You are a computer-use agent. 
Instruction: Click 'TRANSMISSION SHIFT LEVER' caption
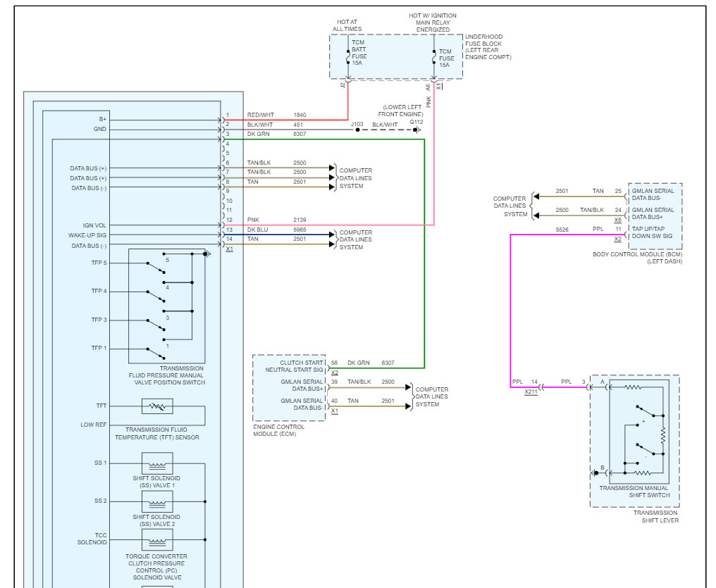click(655, 516)
